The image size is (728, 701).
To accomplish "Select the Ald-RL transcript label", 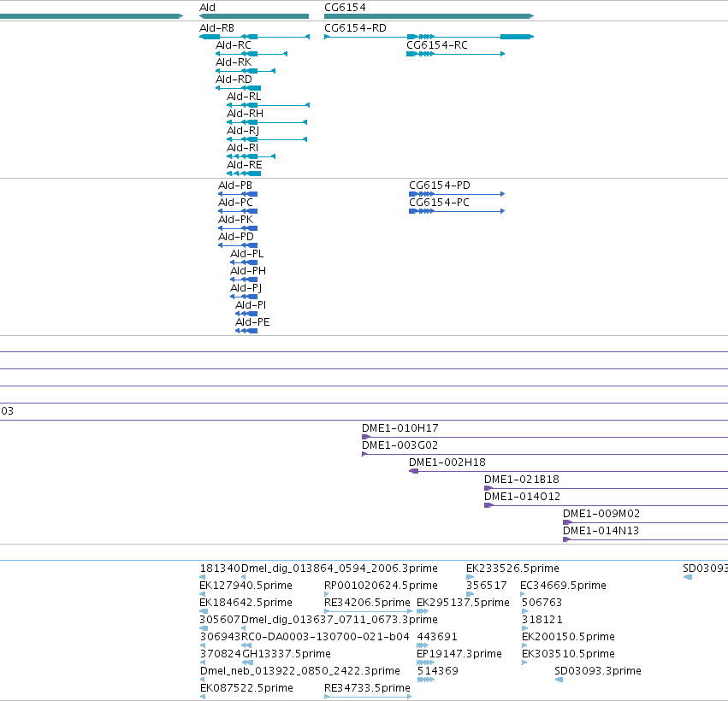I will (x=244, y=97).
